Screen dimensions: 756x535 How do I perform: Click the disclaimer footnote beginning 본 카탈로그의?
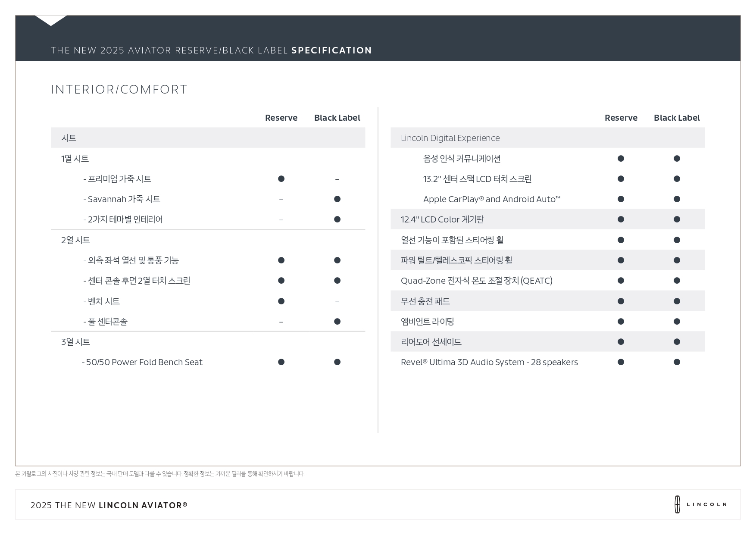[x=160, y=474]
